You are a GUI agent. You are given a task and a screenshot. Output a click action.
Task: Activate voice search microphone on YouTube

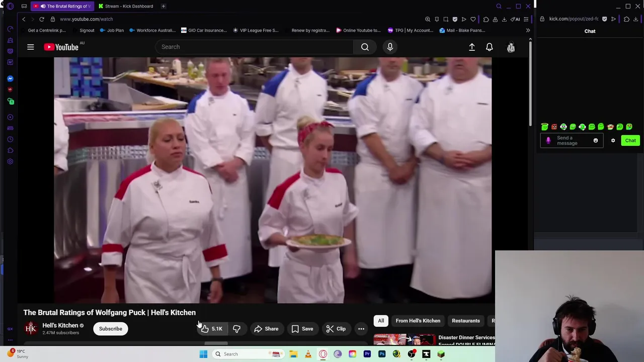point(390,47)
